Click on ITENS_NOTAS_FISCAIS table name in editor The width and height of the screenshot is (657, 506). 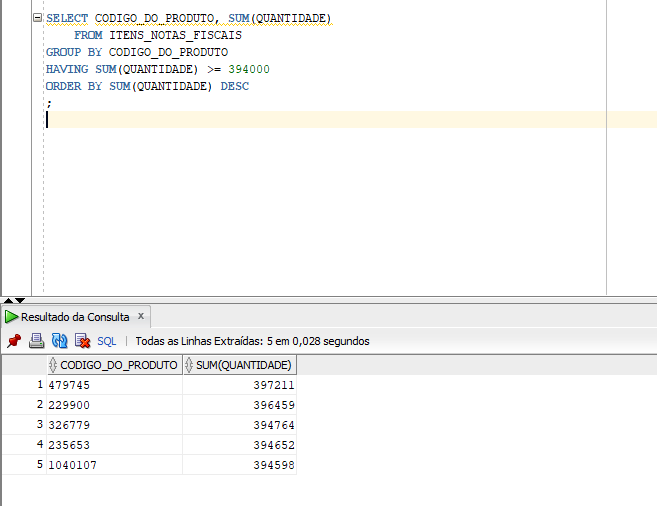click(175, 35)
